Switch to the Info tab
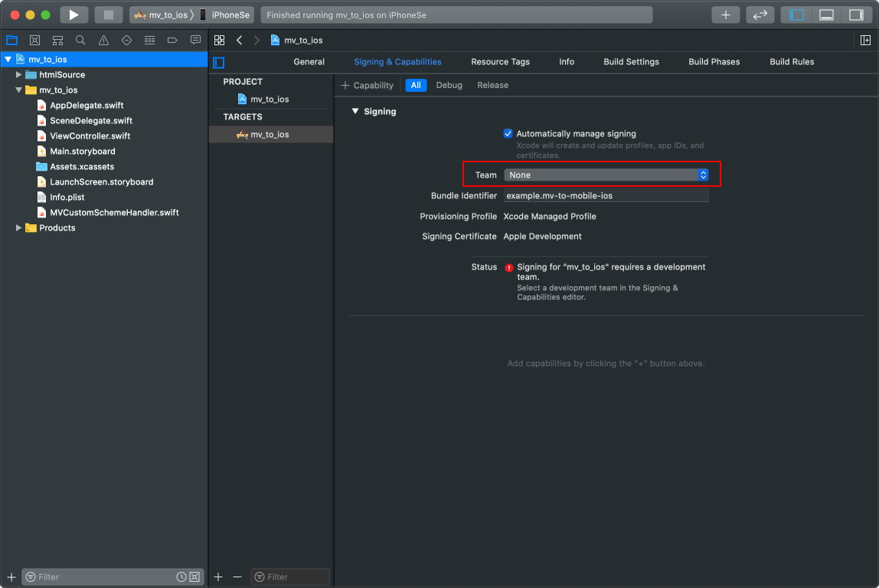This screenshot has width=879, height=588. point(566,62)
